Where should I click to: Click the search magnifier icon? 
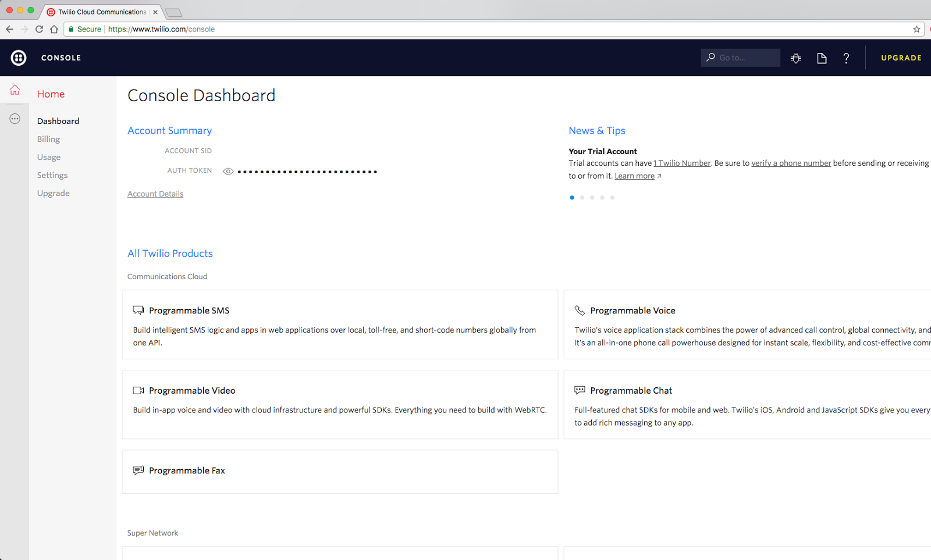click(x=710, y=57)
